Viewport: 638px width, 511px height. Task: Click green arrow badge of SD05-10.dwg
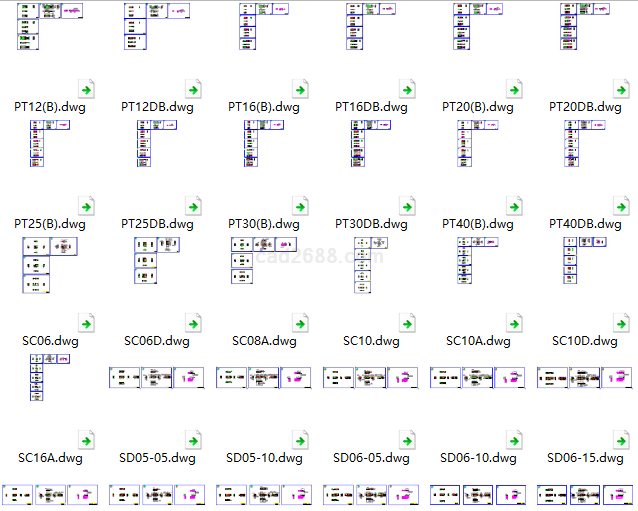click(x=301, y=440)
